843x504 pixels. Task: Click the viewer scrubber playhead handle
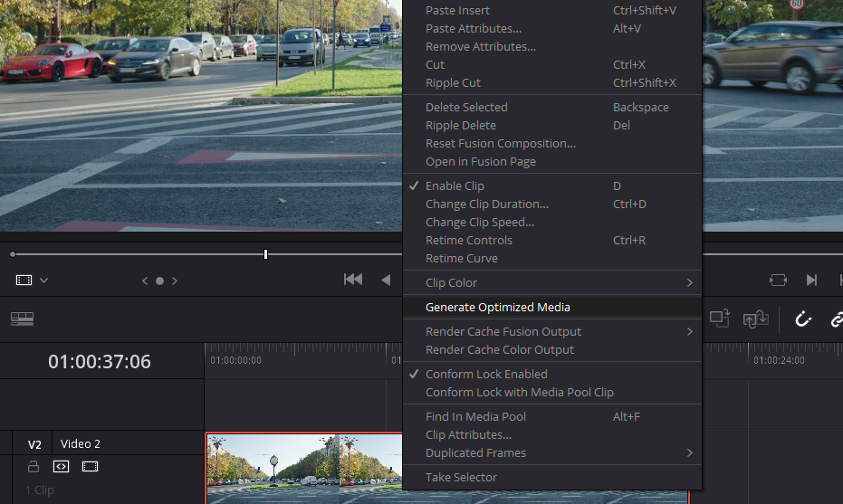click(265, 254)
